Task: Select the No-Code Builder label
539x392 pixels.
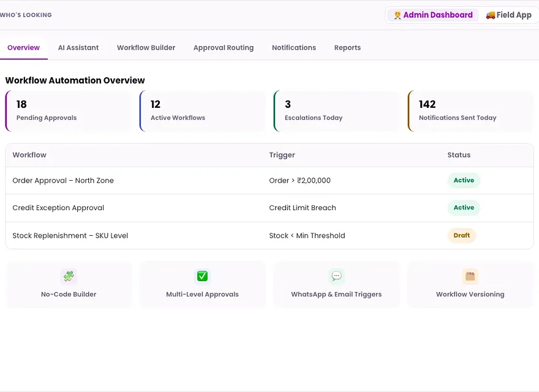Action: 69,295
